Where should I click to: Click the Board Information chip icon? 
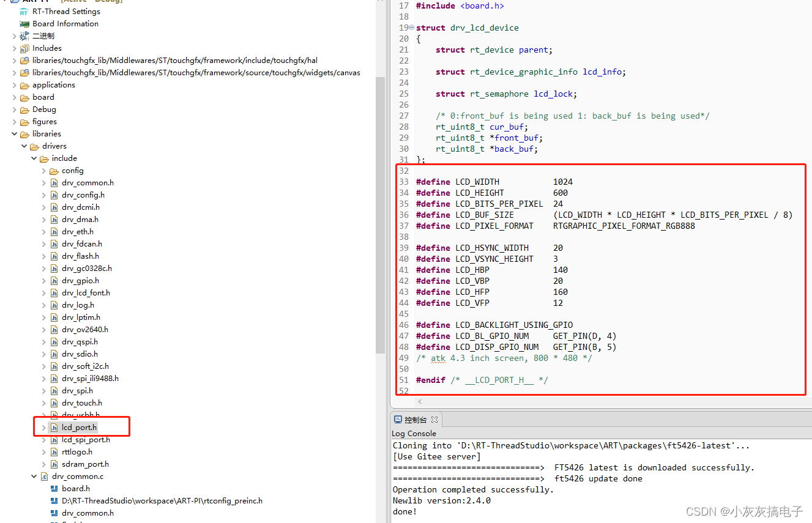[24, 24]
